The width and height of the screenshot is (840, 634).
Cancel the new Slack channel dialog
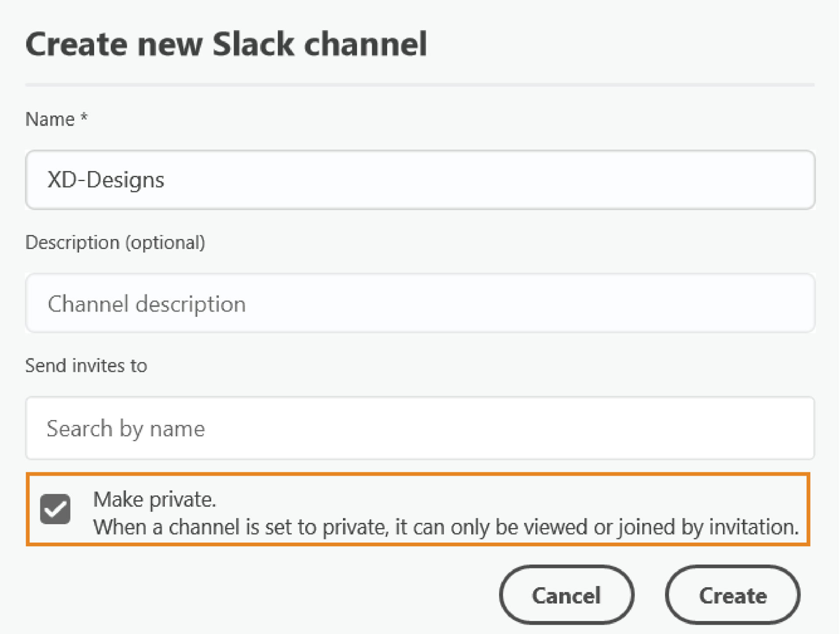click(x=566, y=595)
